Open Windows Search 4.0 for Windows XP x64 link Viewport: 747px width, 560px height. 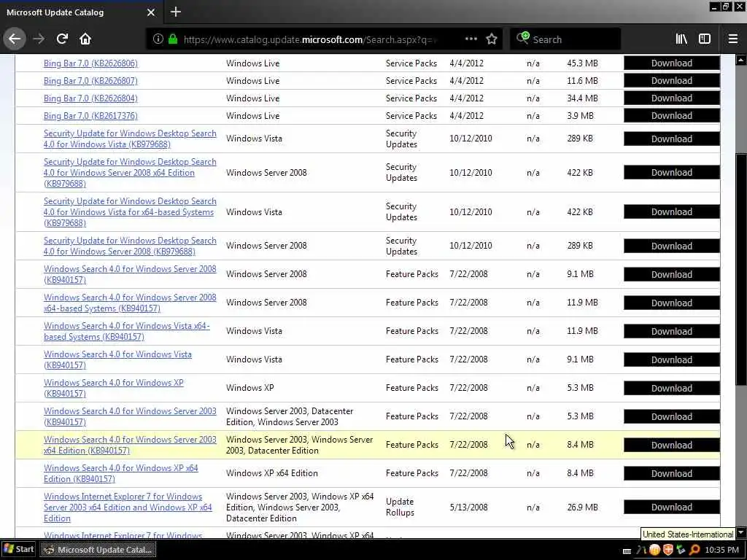pyautogui.click(x=120, y=473)
